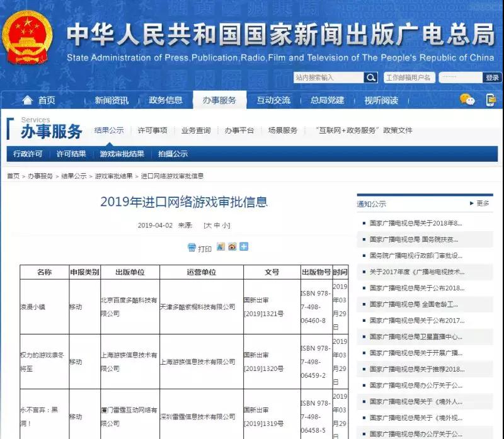Viewport: 504px width, 439px height.
Task: Click the 工作邮箱用户名 input field
Action: coord(408,78)
